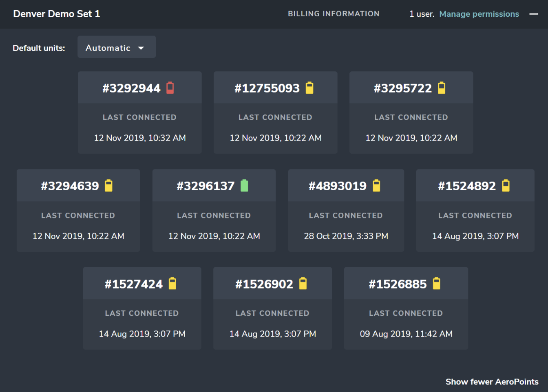Viewport: 548px width, 392px height.
Task: Click the battery icon next to #3294639
Action: [x=109, y=185]
